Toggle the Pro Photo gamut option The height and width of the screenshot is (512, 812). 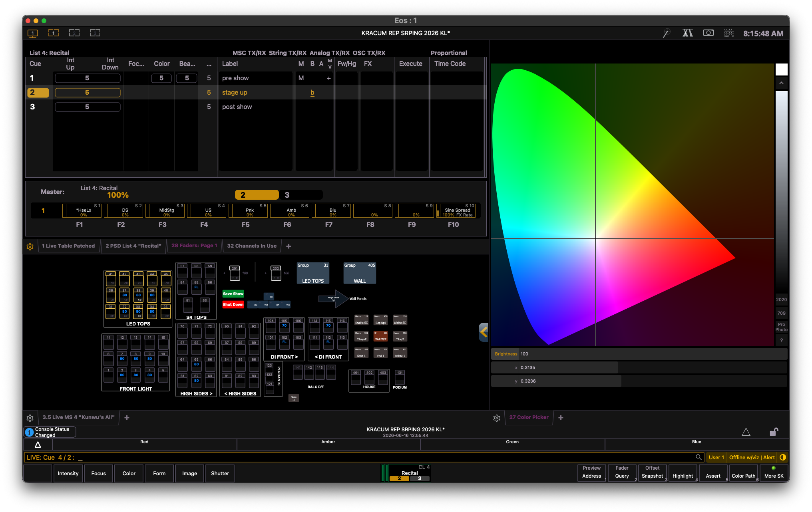coord(781,327)
